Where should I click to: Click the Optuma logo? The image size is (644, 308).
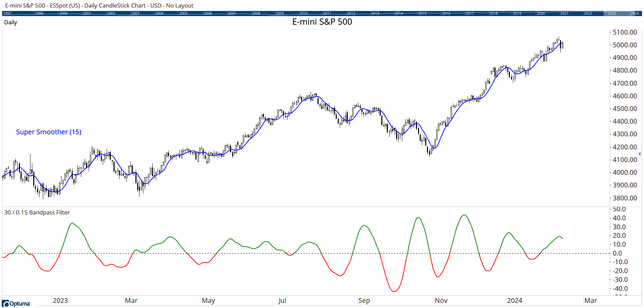click(x=16, y=304)
